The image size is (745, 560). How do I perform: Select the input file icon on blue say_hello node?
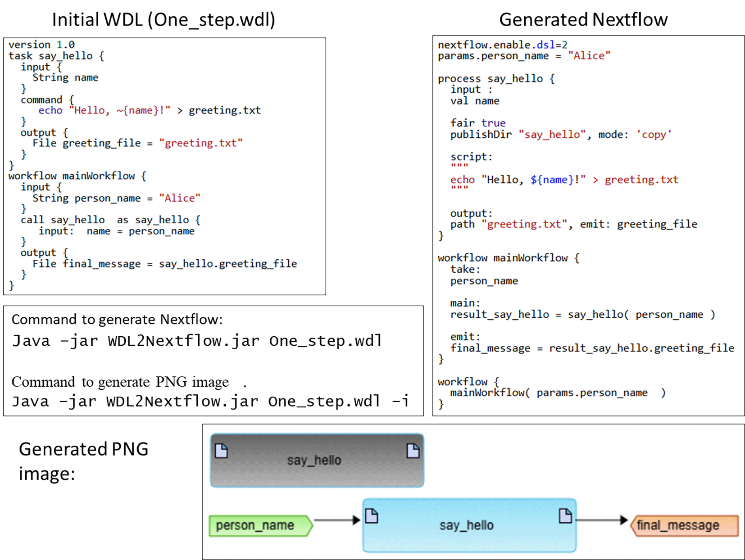click(x=372, y=516)
